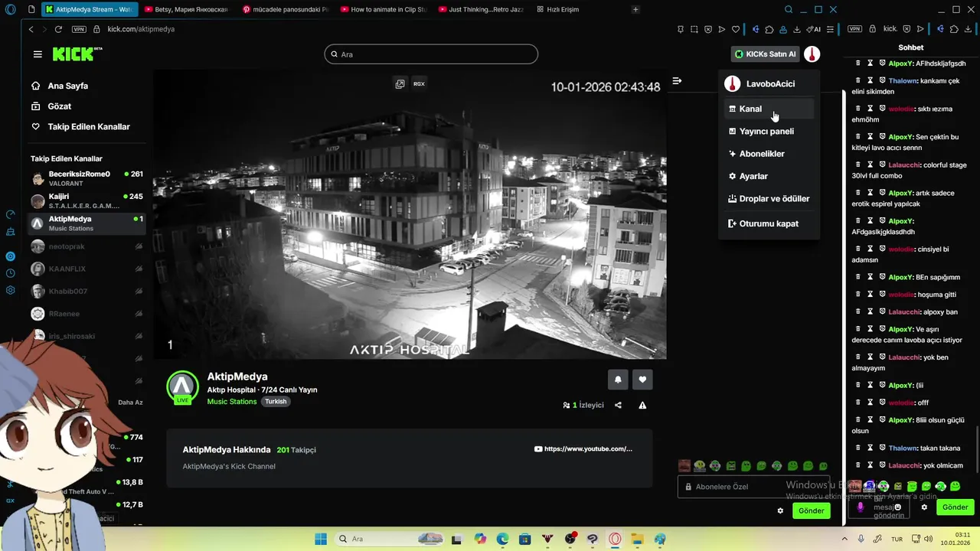Screen dimensions: 980x551
Task: Click the Ara search field on Kick
Action: point(431,54)
